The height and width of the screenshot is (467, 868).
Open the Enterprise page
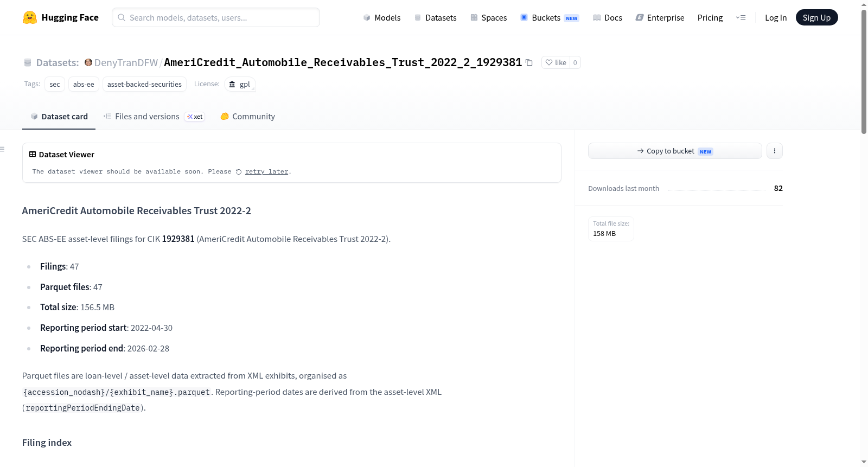pyautogui.click(x=660, y=17)
